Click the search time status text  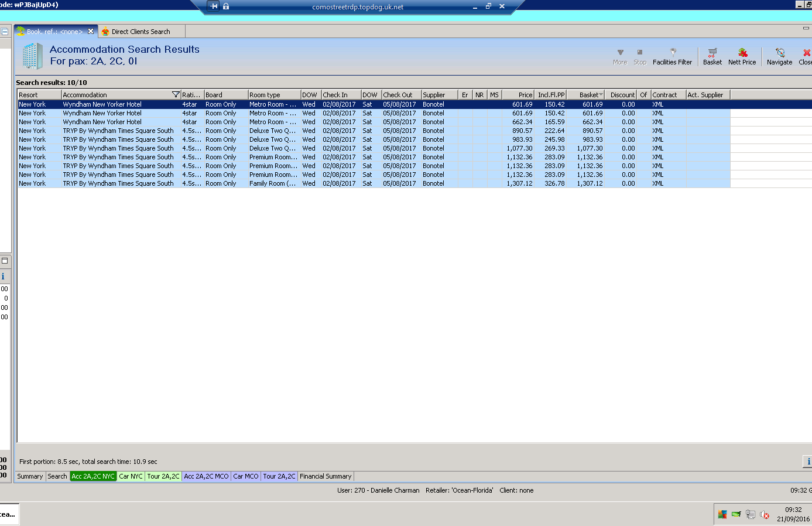coord(88,462)
